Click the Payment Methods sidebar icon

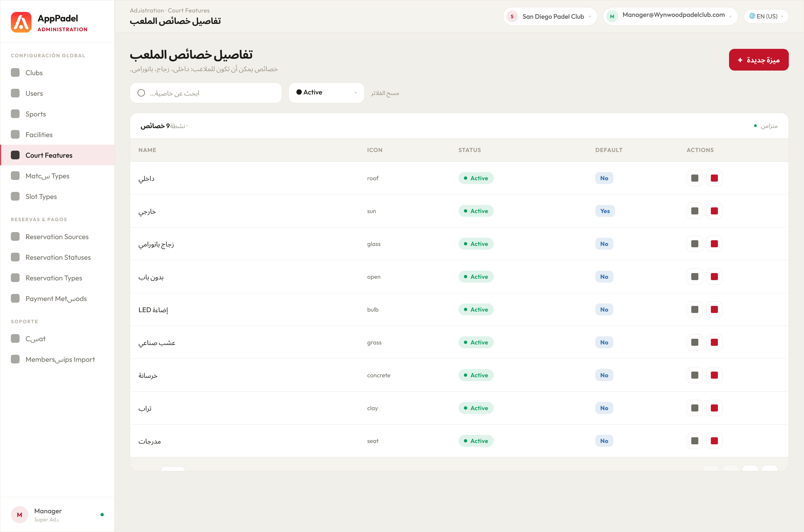pyautogui.click(x=15, y=299)
